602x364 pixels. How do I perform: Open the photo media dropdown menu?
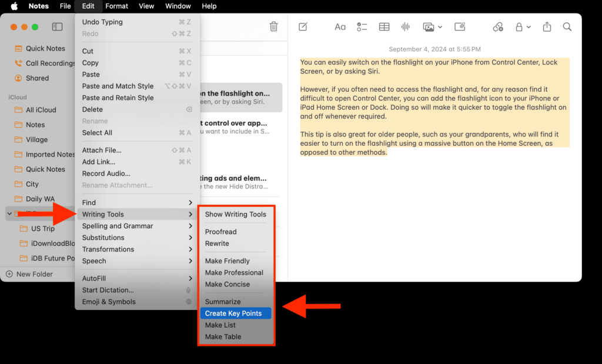click(432, 26)
